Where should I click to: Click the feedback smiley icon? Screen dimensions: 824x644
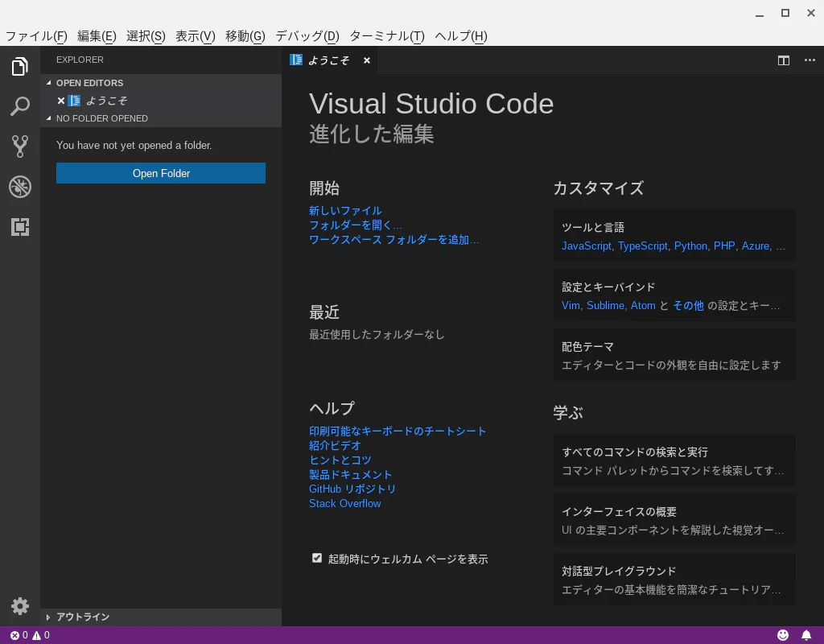(x=783, y=635)
